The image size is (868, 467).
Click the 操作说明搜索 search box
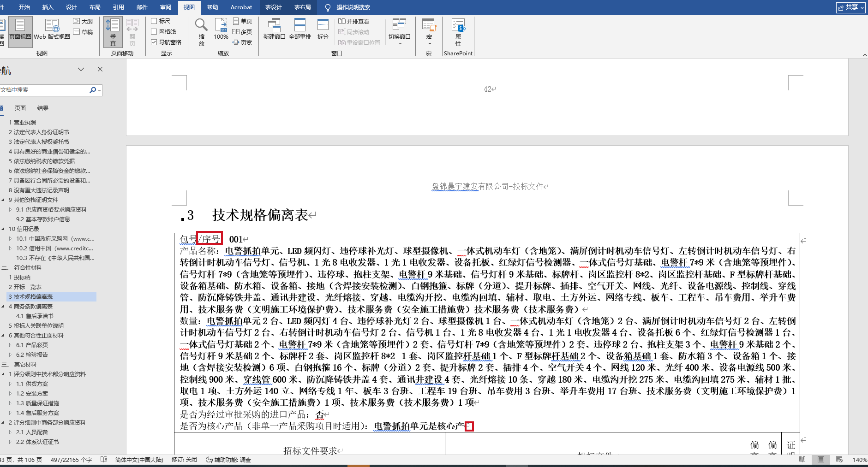click(353, 7)
